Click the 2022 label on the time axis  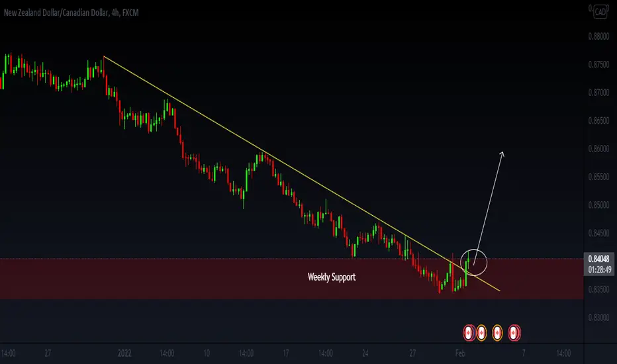coord(124,353)
